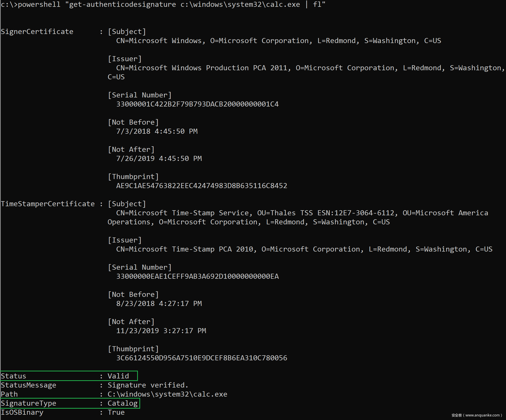Click timestamp serial number 33000000EAE1CEFF9AB3A692D10000000000EA
The height and width of the screenshot is (420, 506).
[x=197, y=276]
